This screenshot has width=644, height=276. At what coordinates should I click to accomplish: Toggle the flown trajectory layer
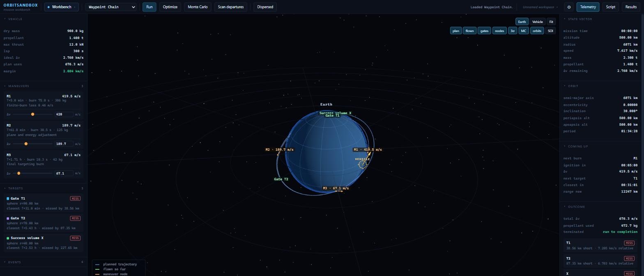pos(469,31)
